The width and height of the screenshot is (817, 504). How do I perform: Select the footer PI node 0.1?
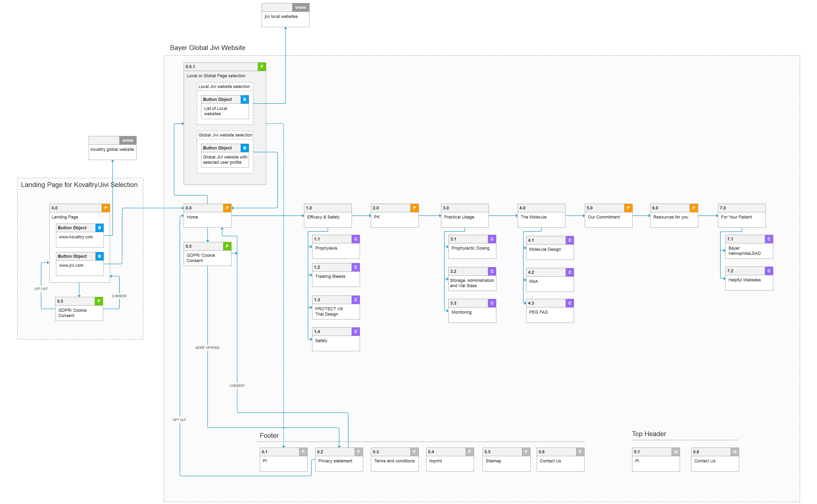pos(283,460)
